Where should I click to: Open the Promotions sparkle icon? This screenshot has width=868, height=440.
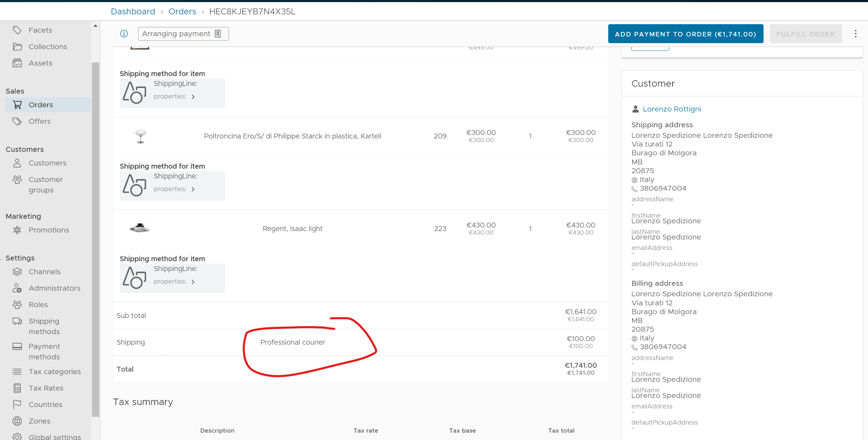(18, 230)
